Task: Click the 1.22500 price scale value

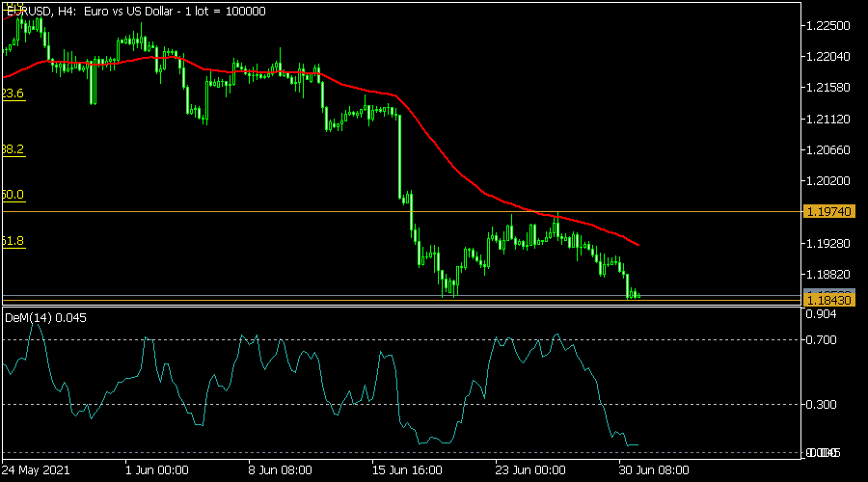Action: [827, 25]
